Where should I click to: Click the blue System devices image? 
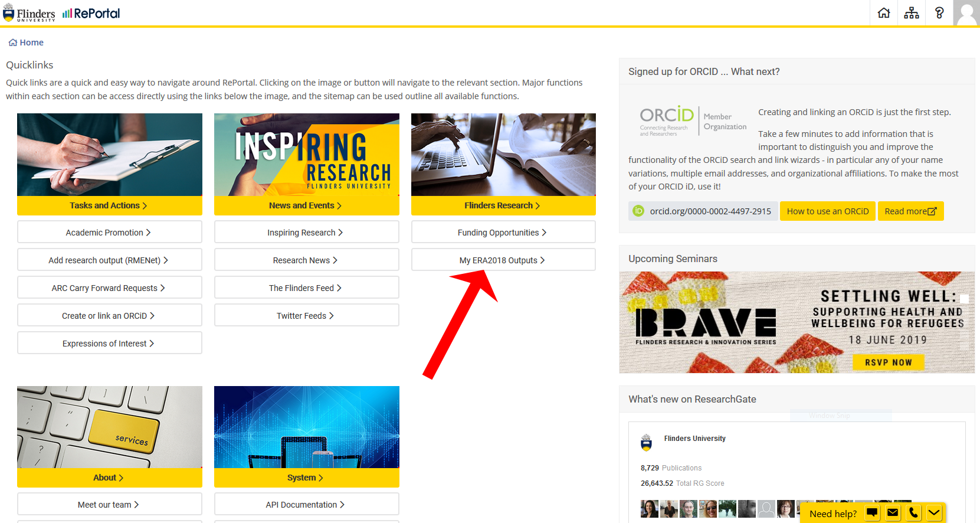(306, 427)
